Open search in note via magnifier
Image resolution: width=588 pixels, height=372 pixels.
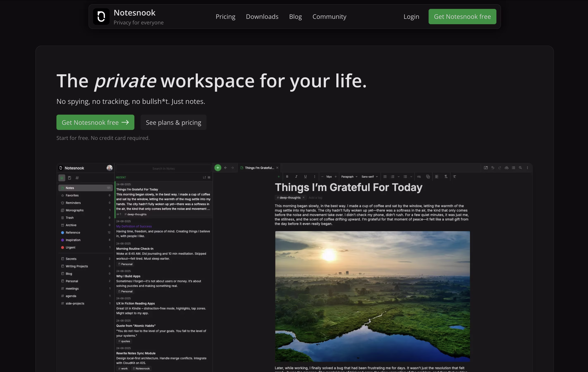[520, 168]
